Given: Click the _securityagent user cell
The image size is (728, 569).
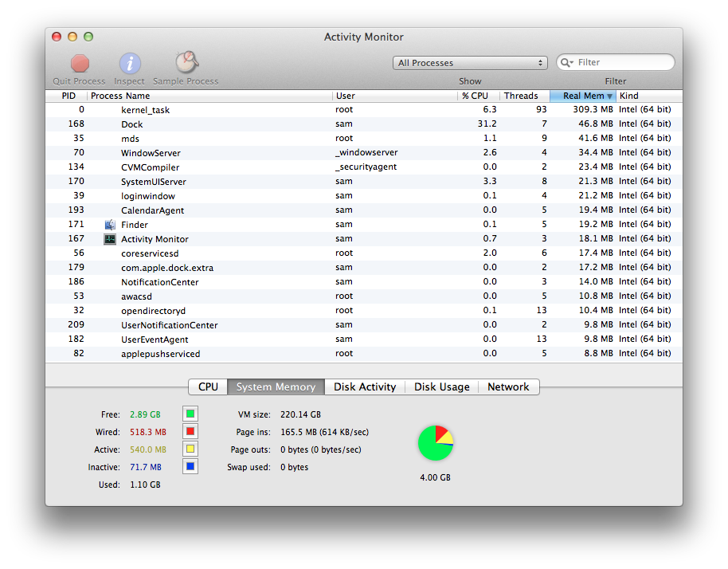Looking at the screenshot, I should pos(366,167).
